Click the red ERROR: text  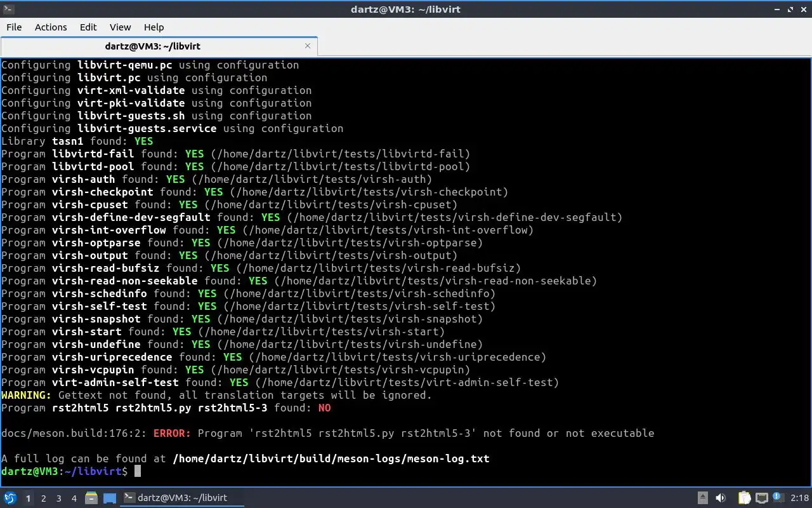coord(172,433)
